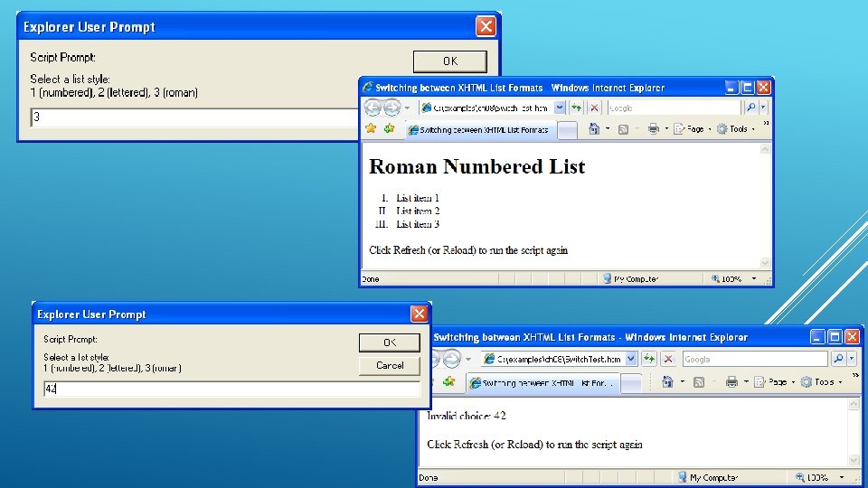Expand address bar dropdown in lower IE window
The image size is (868, 488).
click(x=630, y=359)
